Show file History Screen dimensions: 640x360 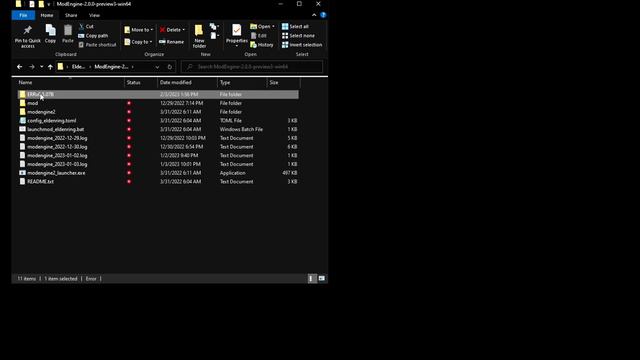[262, 44]
